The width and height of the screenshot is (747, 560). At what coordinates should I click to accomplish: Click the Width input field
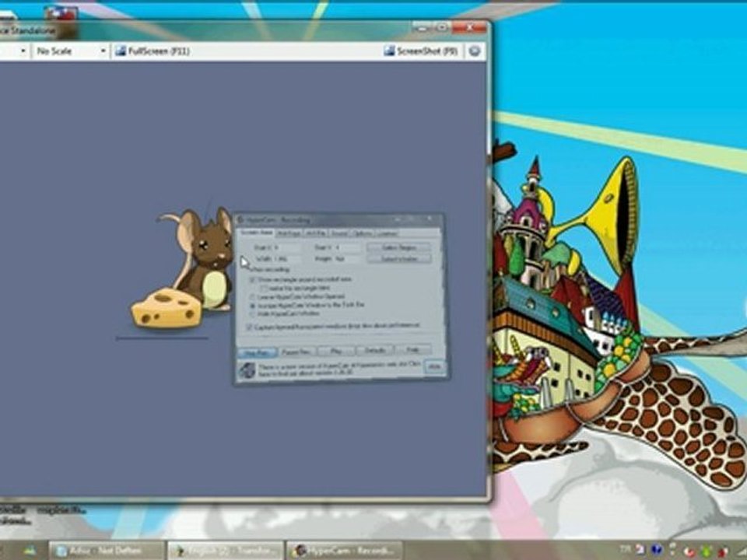point(287,259)
